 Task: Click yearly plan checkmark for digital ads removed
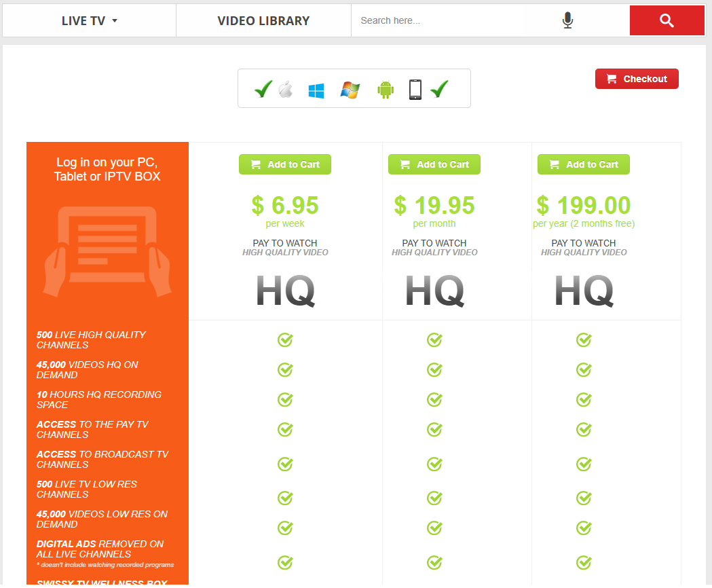pyautogui.click(x=584, y=562)
